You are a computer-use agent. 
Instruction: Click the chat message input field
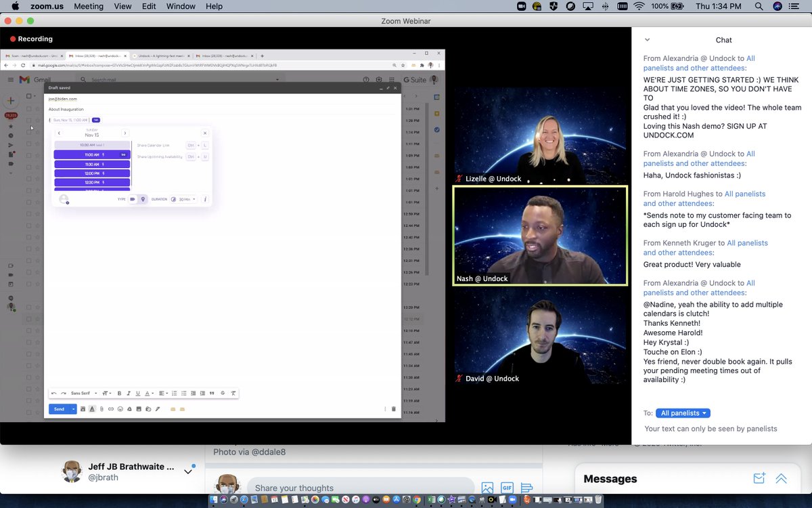(710, 429)
